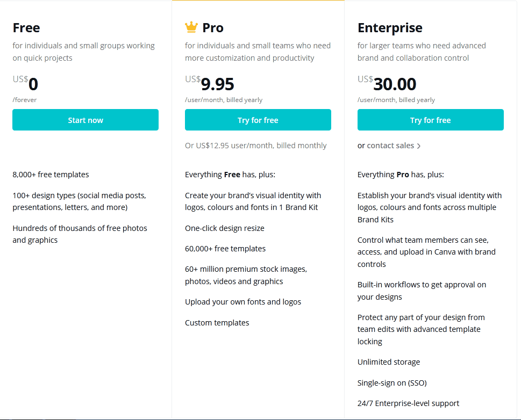Image resolution: width=521 pixels, height=420 pixels.
Task: Click the Unlimited storage feature under Enterprise
Action: pyautogui.click(x=388, y=361)
